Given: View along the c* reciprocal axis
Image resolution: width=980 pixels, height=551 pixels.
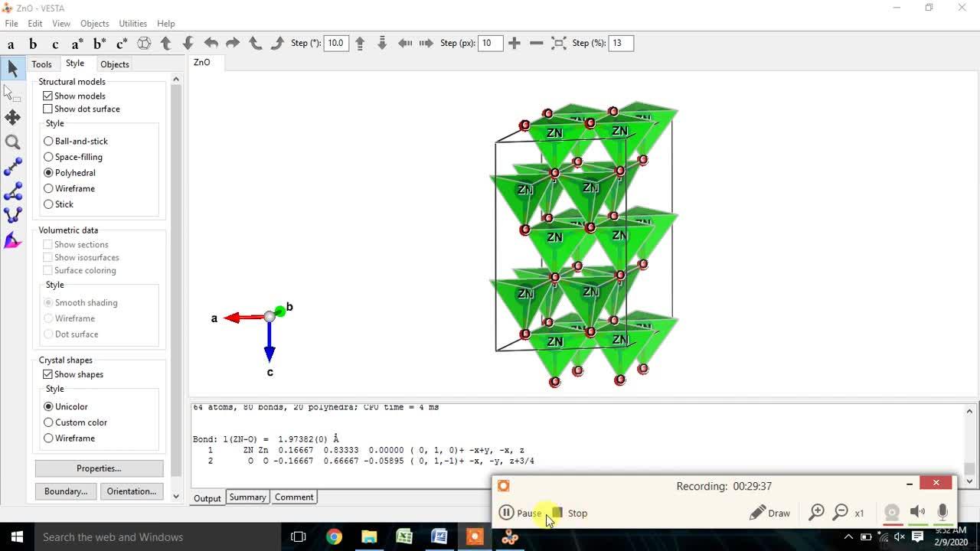Looking at the screenshot, I should [x=120, y=44].
